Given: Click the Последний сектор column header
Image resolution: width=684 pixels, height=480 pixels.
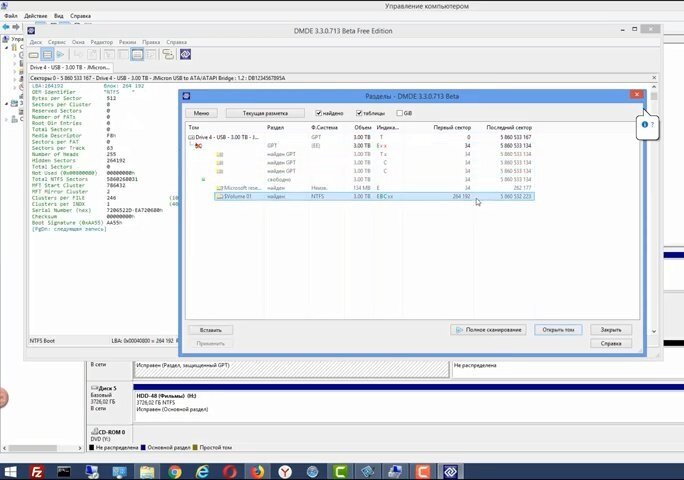Looking at the screenshot, I should [x=509, y=127].
